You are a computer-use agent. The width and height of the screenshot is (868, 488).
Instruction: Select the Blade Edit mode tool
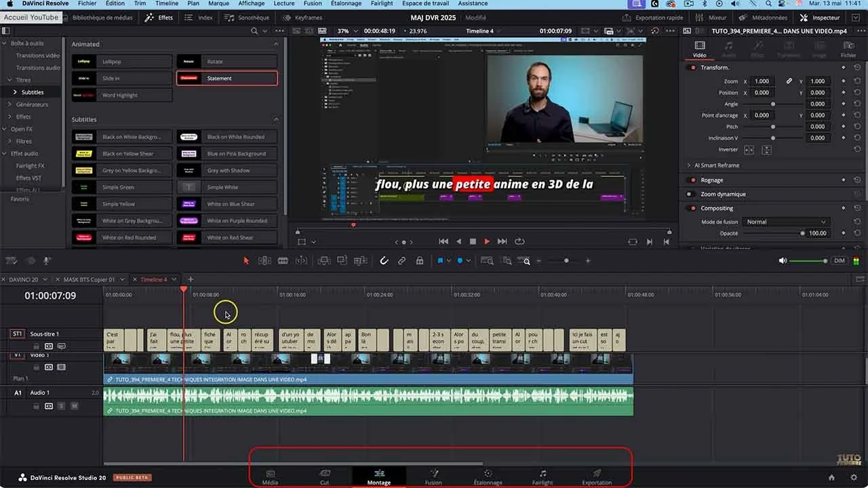point(283,260)
